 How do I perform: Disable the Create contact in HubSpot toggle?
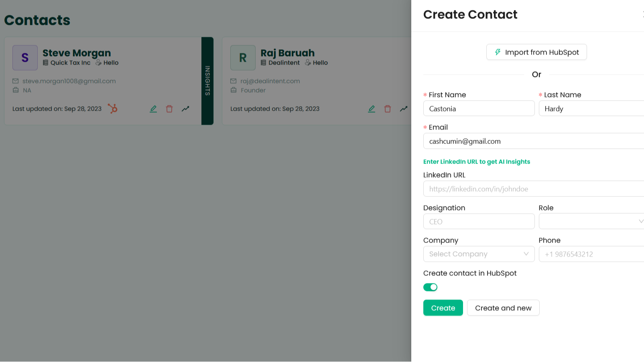(x=430, y=287)
